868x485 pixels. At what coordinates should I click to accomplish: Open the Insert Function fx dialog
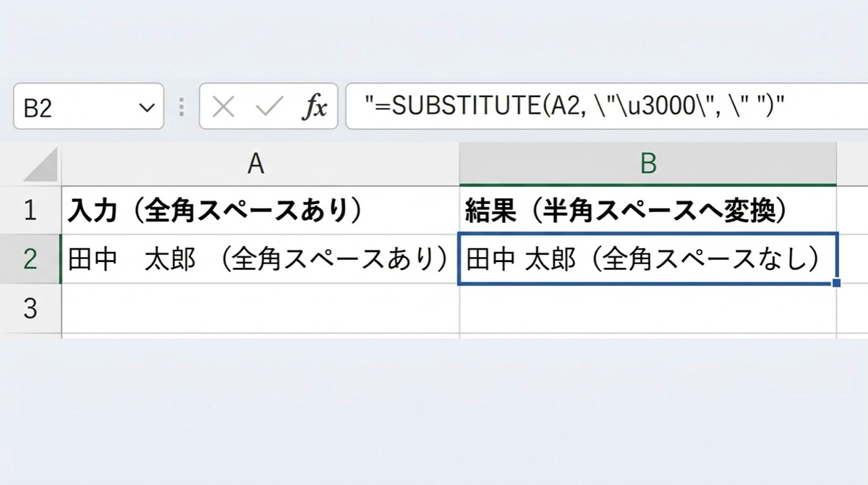click(x=315, y=108)
